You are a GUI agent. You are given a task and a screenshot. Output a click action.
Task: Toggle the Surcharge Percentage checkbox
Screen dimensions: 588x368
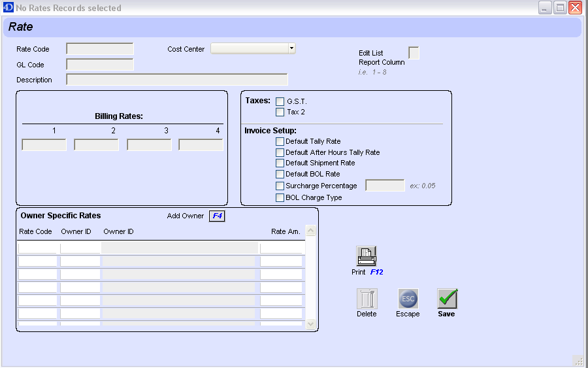point(280,186)
